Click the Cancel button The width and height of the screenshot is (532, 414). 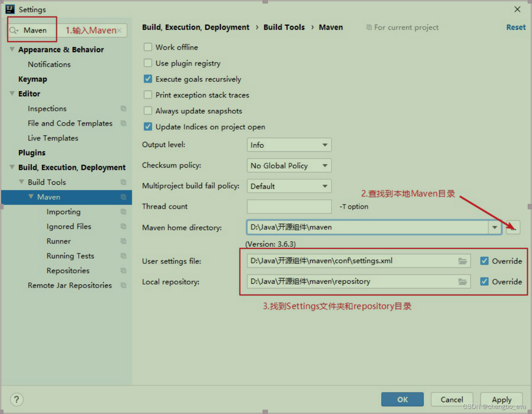[452, 399]
